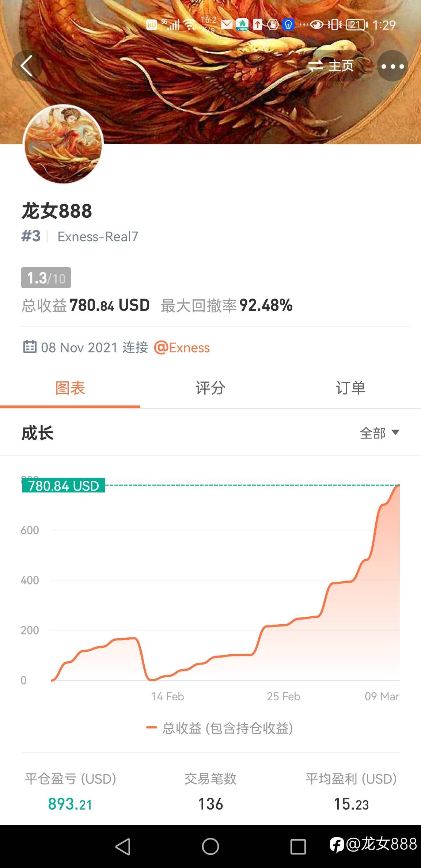Tap the Android home circle button
The height and width of the screenshot is (868, 421).
coord(210,846)
